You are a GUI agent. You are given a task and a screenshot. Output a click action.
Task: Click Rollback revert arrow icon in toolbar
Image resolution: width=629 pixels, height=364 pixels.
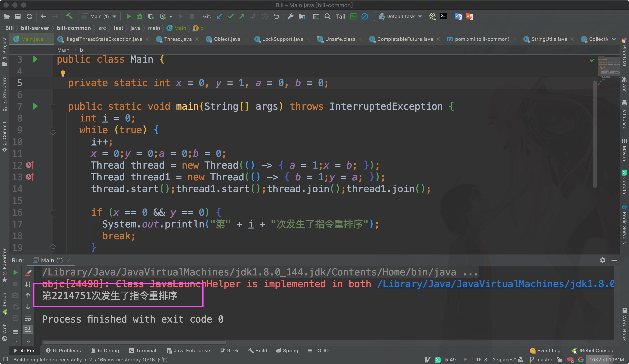[x=276, y=16]
